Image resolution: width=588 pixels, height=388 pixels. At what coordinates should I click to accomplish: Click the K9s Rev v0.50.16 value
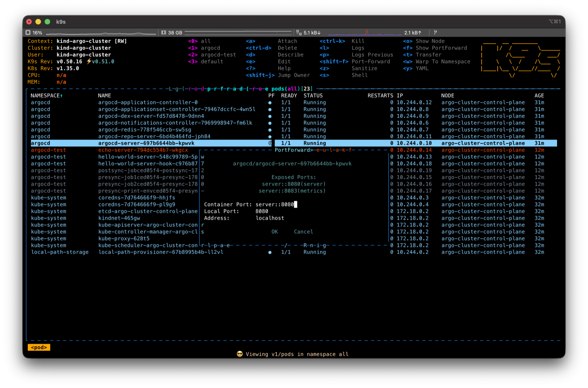tap(69, 61)
